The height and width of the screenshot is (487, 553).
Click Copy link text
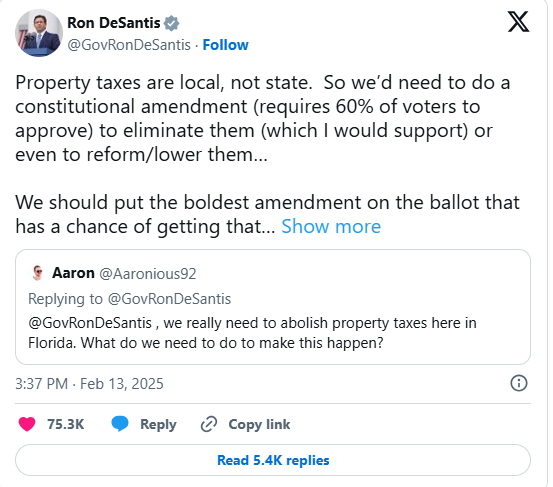pyautogui.click(x=259, y=424)
